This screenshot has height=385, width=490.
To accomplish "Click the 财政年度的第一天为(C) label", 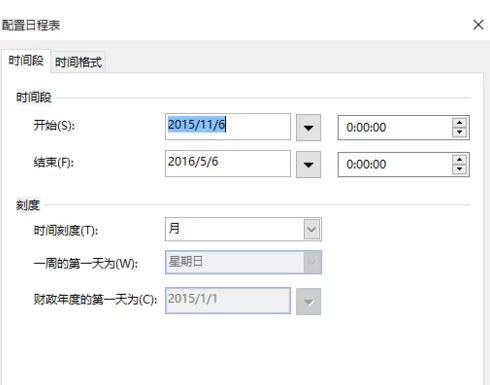I will (x=95, y=300).
